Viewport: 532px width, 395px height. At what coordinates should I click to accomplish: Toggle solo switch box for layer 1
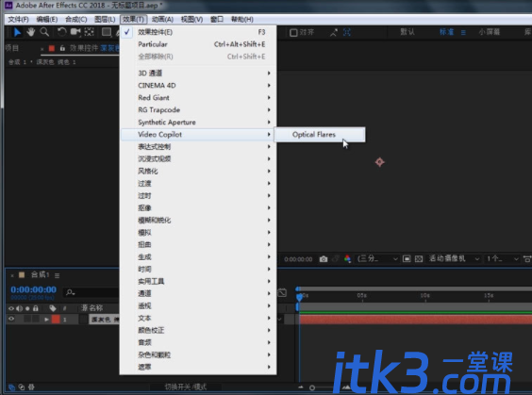[x=27, y=319]
